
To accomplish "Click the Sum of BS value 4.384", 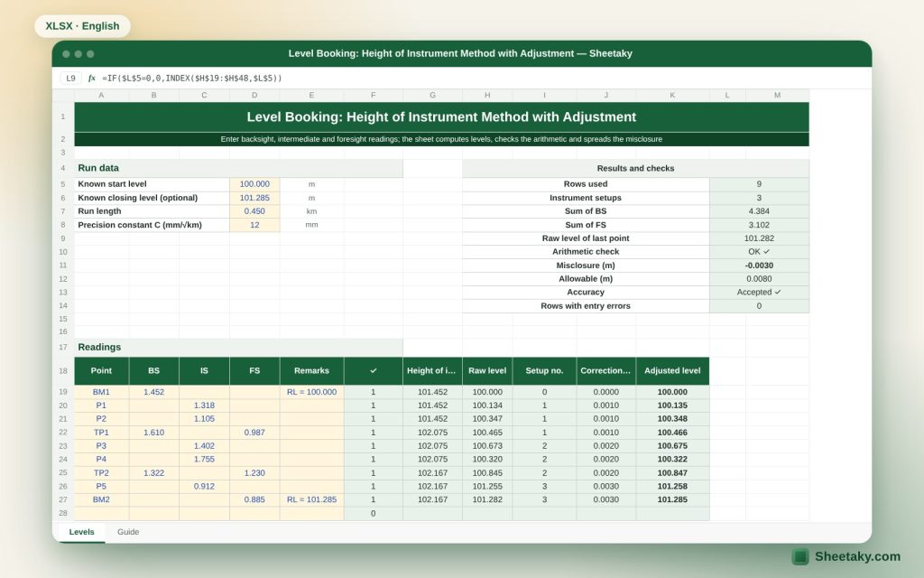I will tap(759, 211).
